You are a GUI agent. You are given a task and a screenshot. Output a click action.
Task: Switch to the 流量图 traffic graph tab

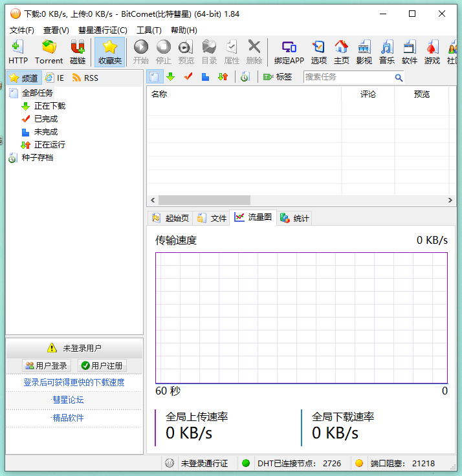coord(253,217)
